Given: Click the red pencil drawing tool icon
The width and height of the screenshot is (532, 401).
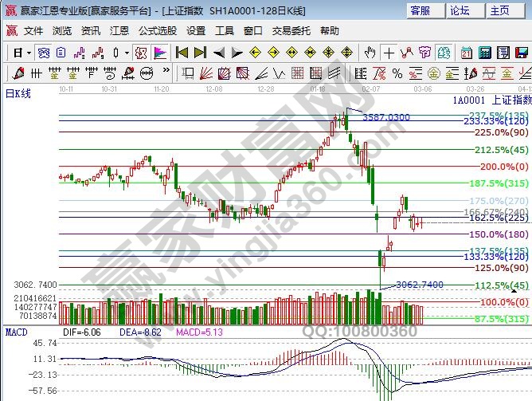Looking at the screenshot, I should click(x=17, y=73).
